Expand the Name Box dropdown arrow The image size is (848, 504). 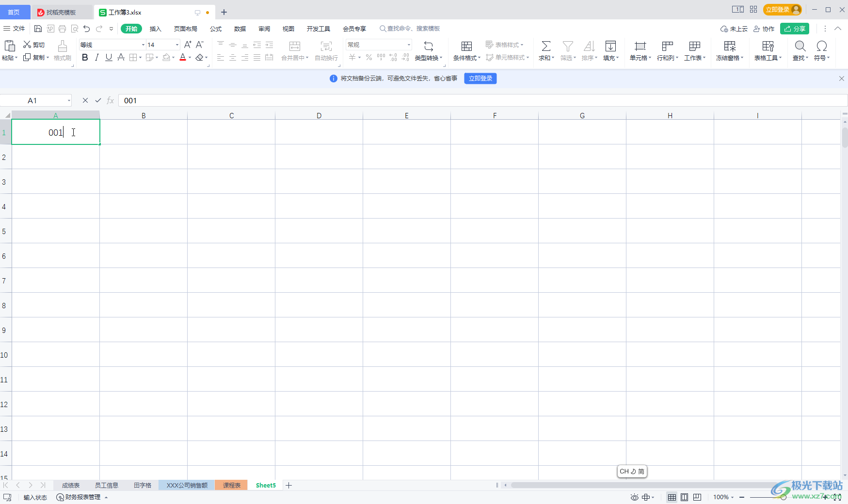pyautogui.click(x=69, y=101)
